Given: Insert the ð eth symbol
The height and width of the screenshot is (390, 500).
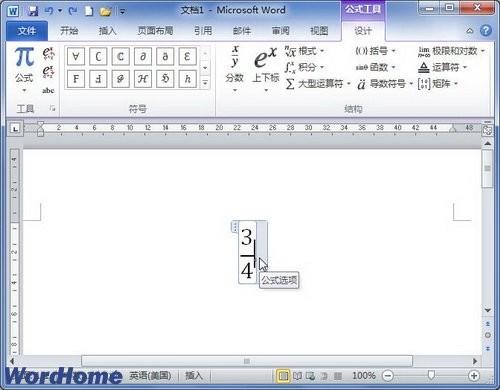Looking at the screenshot, I should (165, 56).
